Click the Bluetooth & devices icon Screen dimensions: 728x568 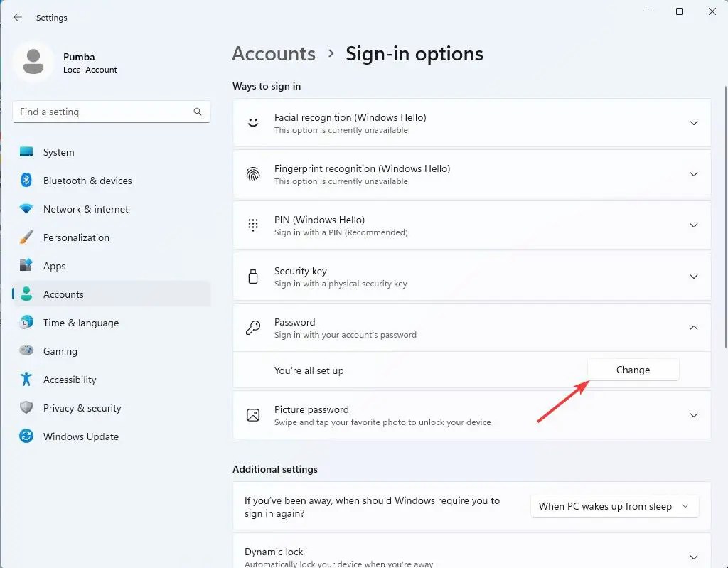click(26, 181)
